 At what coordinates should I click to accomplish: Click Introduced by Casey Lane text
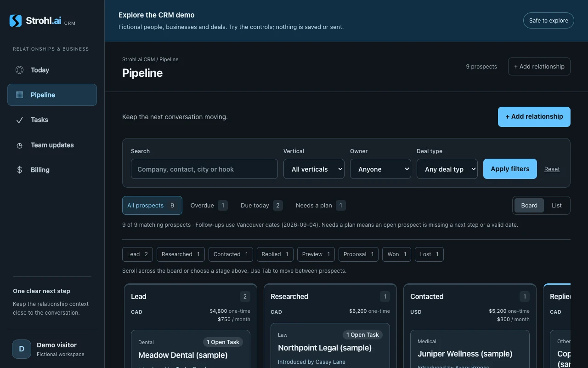click(x=311, y=362)
